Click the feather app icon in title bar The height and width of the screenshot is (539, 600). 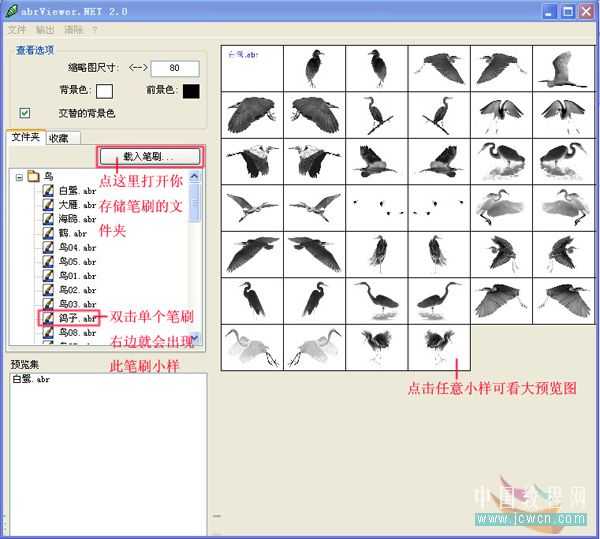pos(11,11)
